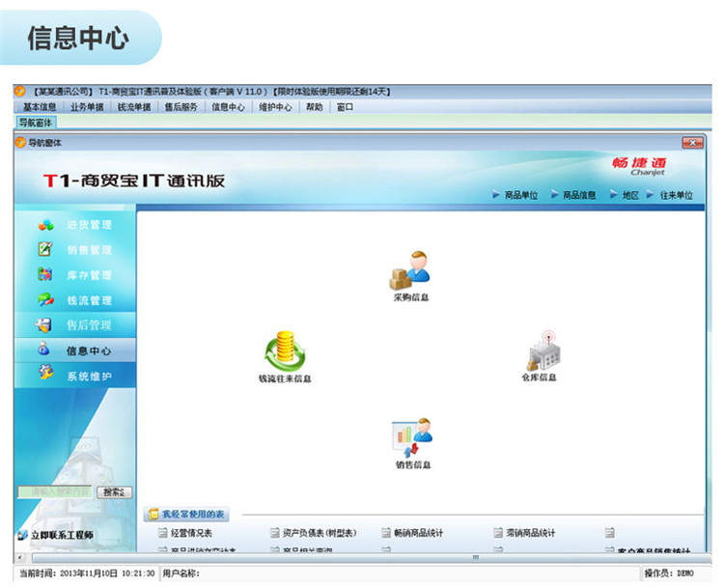Open the 畅销商品统计 report link
Image resolution: width=724 pixels, height=588 pixels.
(x=418, y=533)
